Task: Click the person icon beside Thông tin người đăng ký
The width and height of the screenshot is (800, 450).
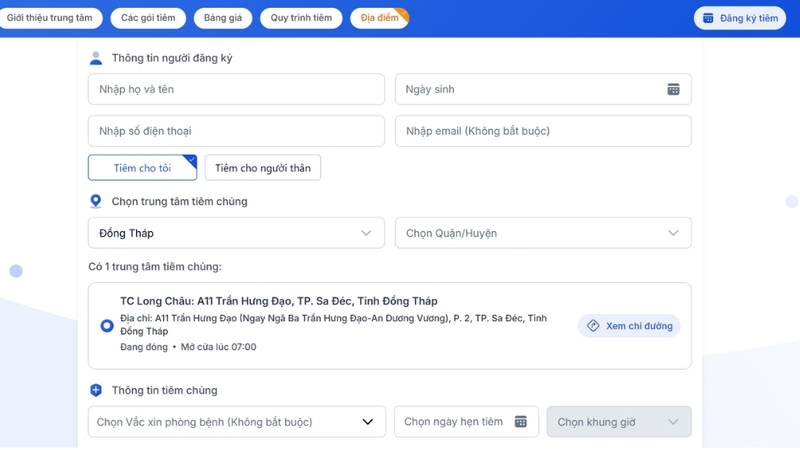Action: tap(96, 58)
